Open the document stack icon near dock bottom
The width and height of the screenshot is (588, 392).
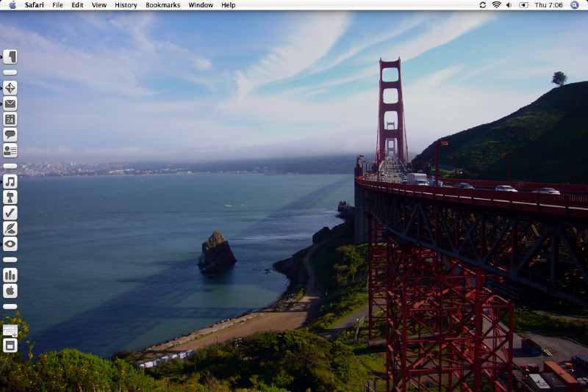[x=10, y=330]
